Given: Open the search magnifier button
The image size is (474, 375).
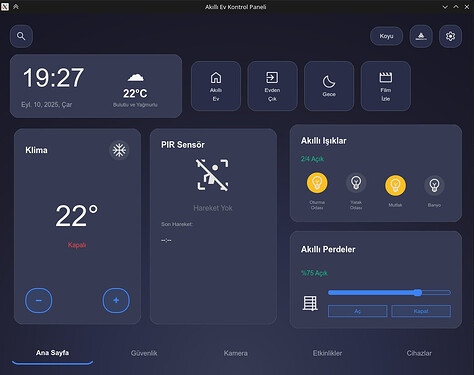Looking at the screenshot, I should [x=21, y=36].
